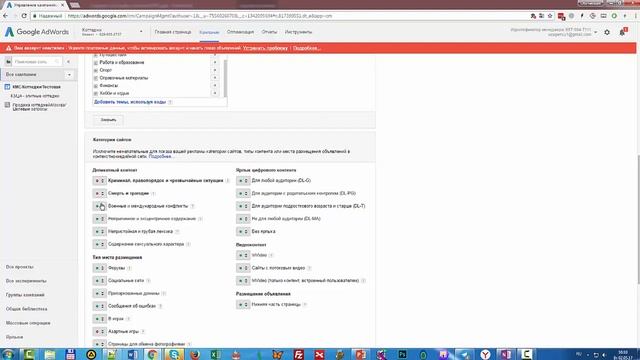
Task: Open the settings gear icon
Action: [607, 32]
